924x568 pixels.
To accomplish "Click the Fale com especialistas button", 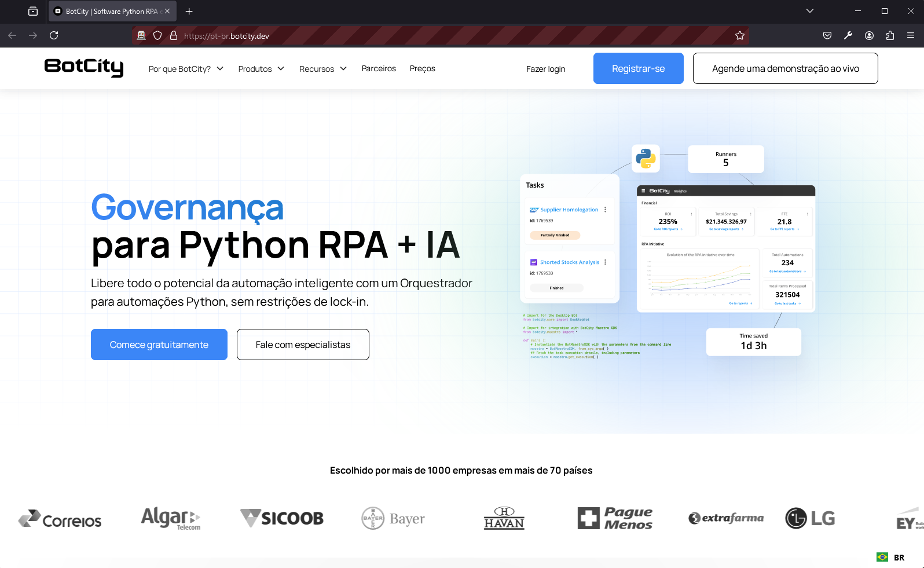I will [303, 345].
